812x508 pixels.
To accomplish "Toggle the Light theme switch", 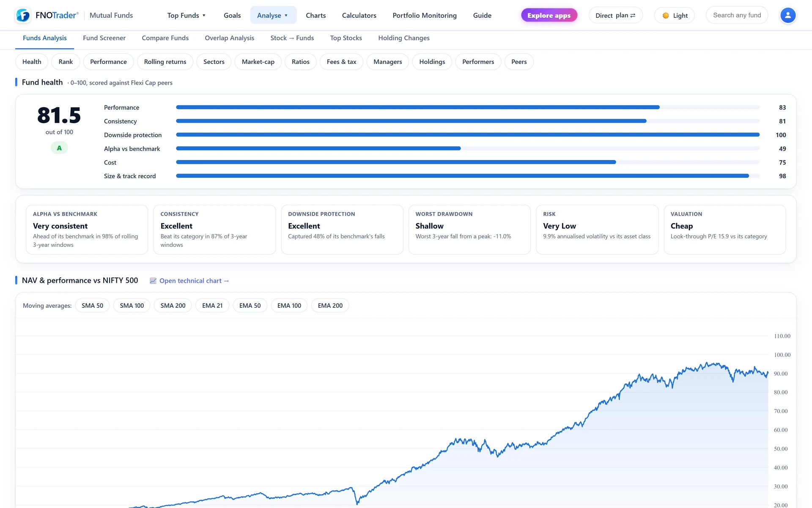I will 674,15.
